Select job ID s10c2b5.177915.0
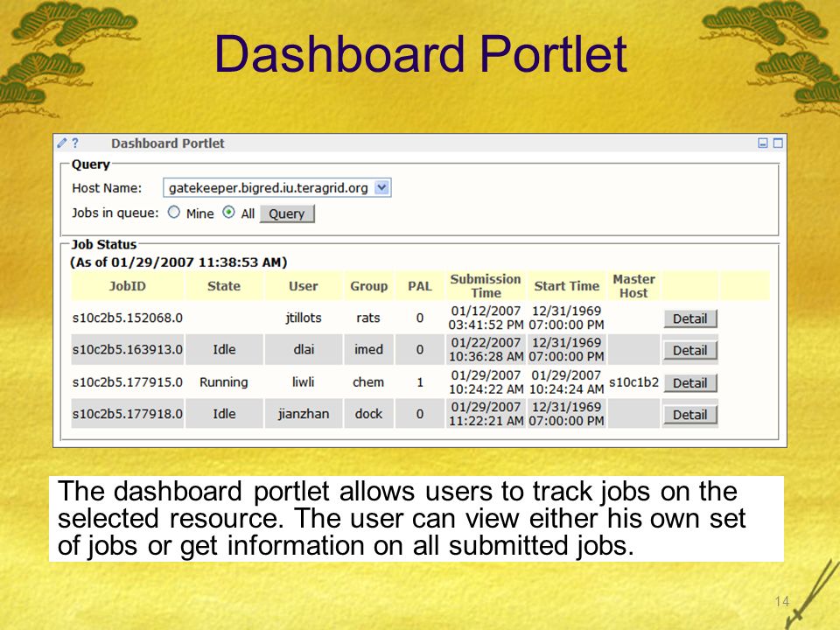840x630 pixels. (x=128, y=382)
